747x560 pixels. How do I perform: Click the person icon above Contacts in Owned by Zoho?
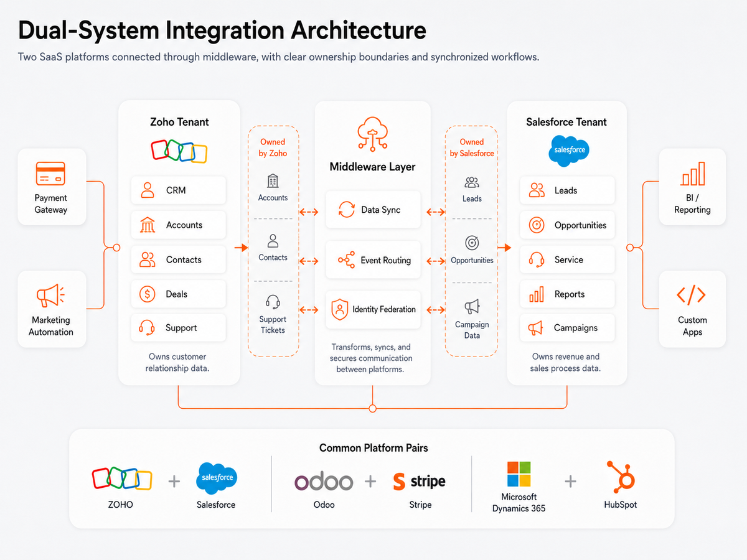click(x=273, y=241)
